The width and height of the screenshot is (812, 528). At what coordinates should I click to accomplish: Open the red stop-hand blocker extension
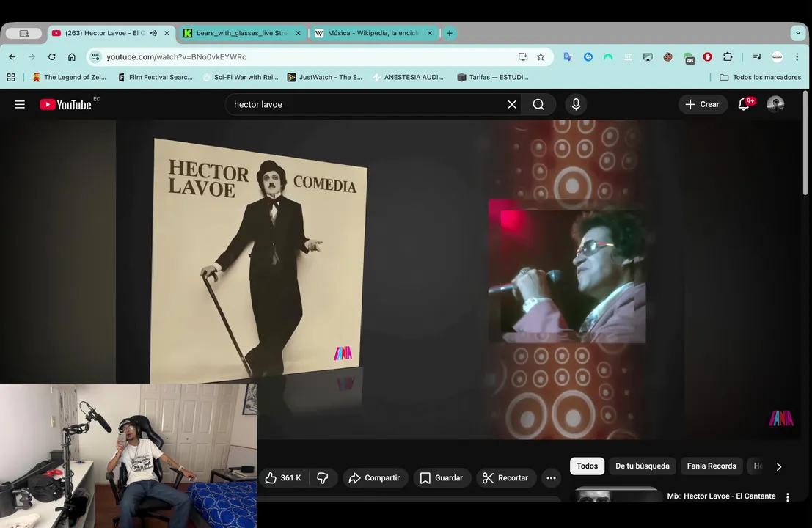pos(707,57)
